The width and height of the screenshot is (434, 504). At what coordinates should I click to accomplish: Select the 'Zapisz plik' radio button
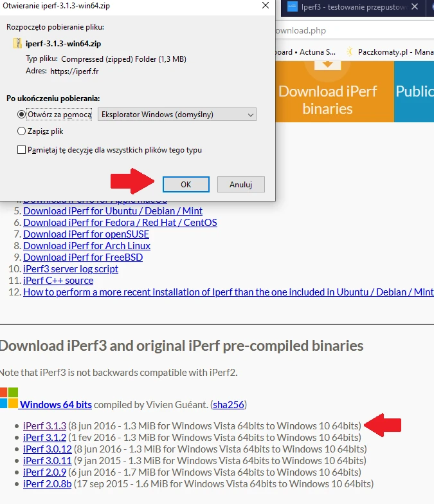coord(21,131)
